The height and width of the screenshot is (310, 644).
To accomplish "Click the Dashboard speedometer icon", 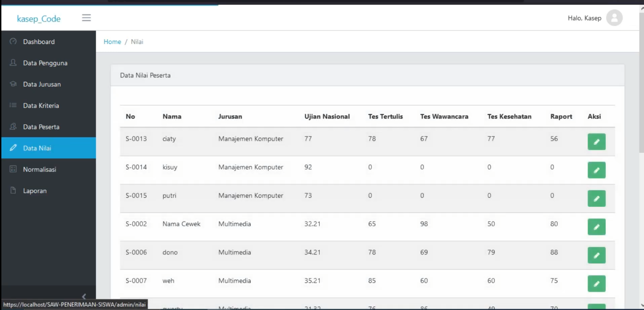I will 13,41.
